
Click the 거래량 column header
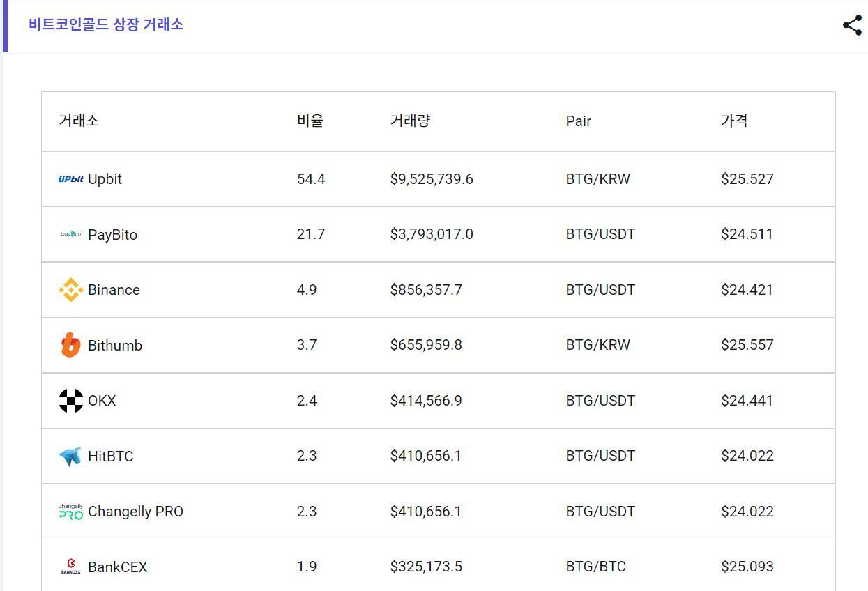[410, 121]
